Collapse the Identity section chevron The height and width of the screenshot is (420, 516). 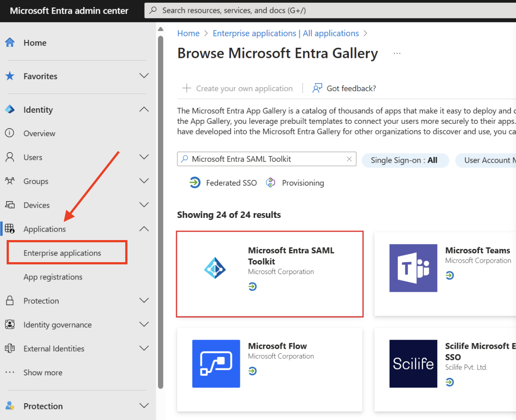click(144, 110)
